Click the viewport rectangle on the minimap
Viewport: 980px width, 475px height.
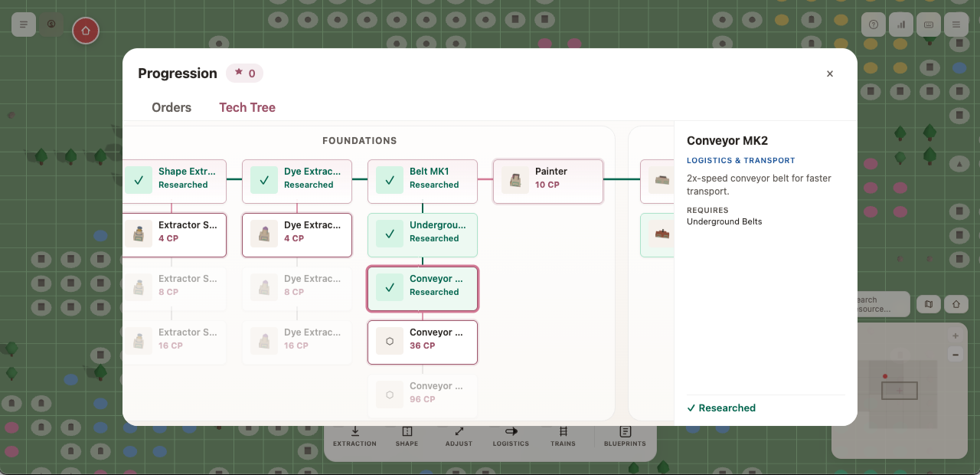pyautogui.click(x=900, y=390)
